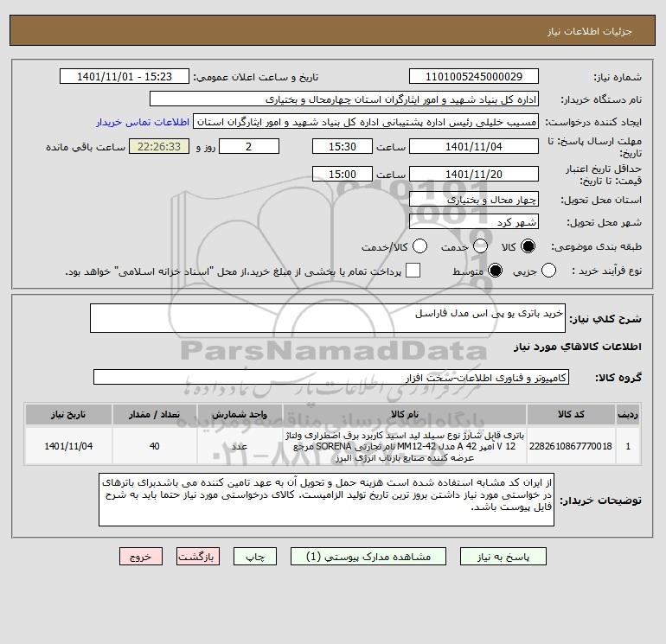This screenshot has width=666, height=644.
Task: Click the خروج exit button
Action: tap(141, 557)
